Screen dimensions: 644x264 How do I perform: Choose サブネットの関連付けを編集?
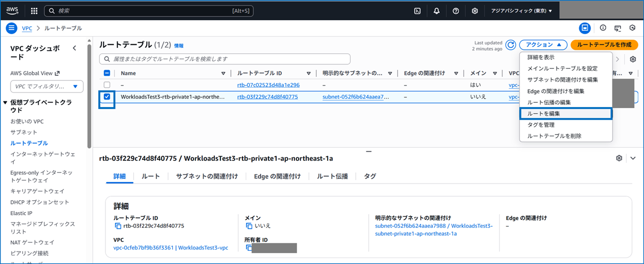566,79
